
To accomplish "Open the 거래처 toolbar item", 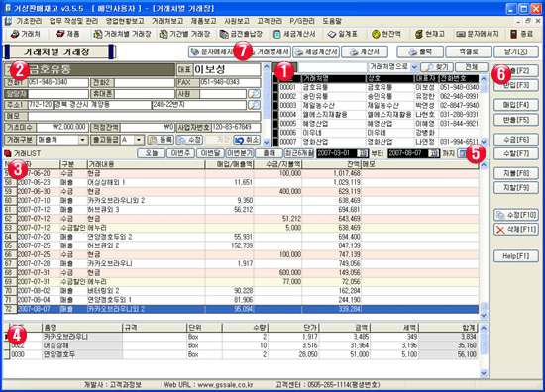I will [25, 34].
